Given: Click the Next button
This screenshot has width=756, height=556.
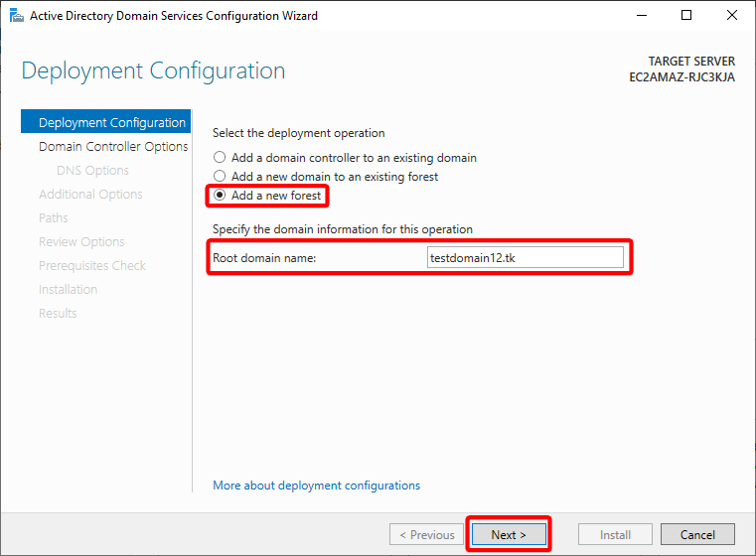Looking at the screenshot, I should coord(509,534).
